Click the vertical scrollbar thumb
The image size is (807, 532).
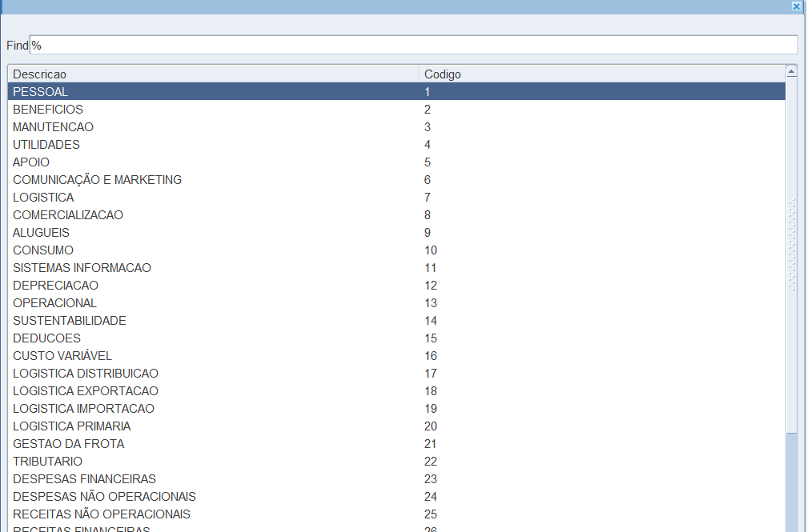pos(792,255)
